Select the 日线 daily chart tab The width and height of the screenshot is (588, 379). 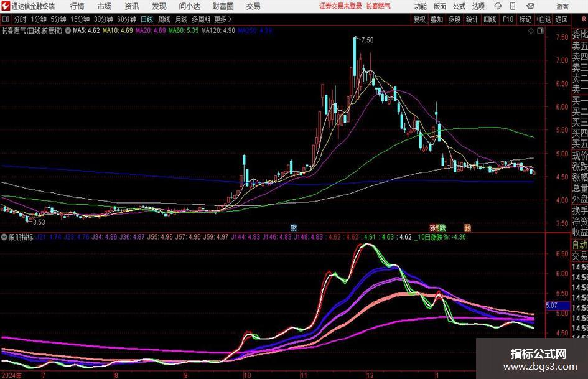coord(147,19)
